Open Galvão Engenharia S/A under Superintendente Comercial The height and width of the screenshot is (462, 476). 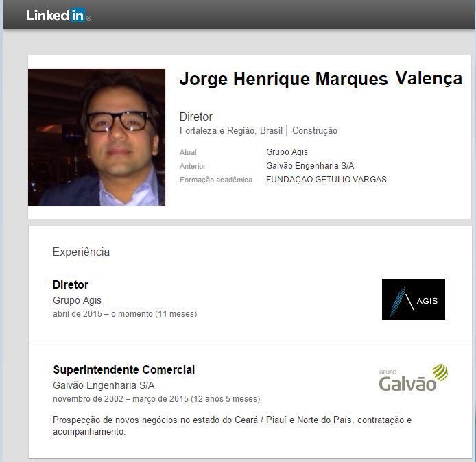[x=104, y=385]
